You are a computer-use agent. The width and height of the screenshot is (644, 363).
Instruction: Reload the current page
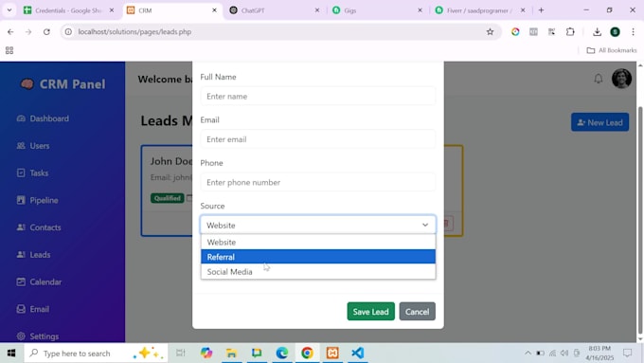pyautogui.click(x=46, y=31)
